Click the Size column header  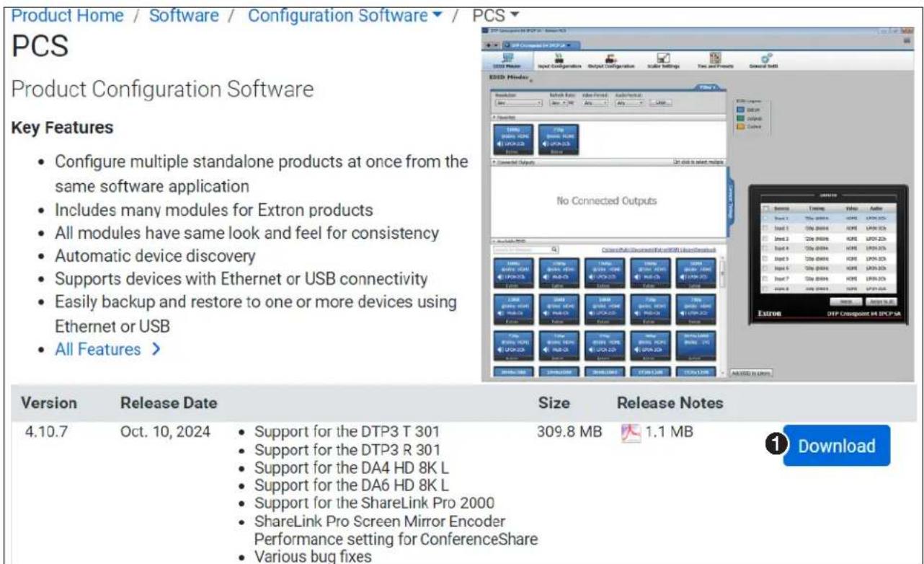pyautogui.click(x=555, y=404)
